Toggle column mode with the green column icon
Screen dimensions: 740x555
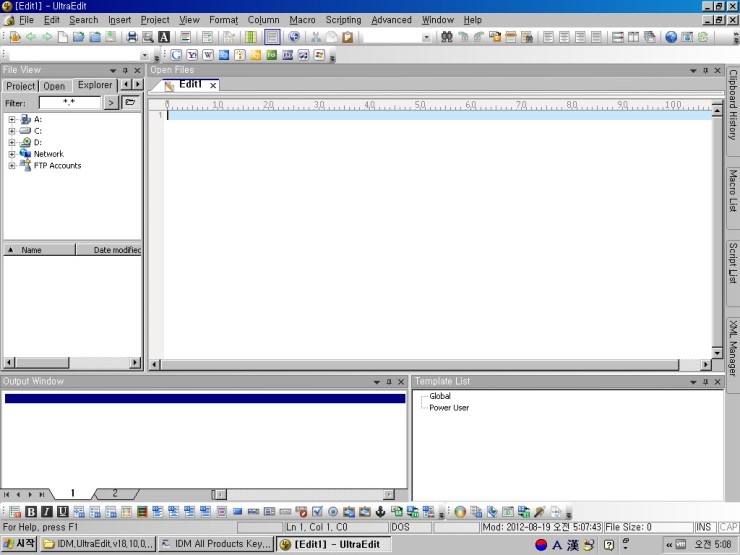(x=251, y=37)
